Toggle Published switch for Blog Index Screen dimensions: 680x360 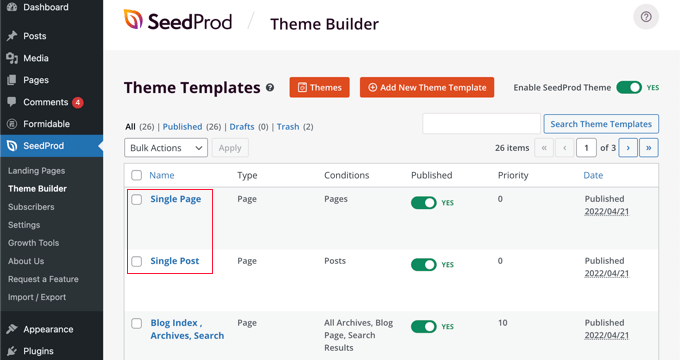tap(424, 327)
